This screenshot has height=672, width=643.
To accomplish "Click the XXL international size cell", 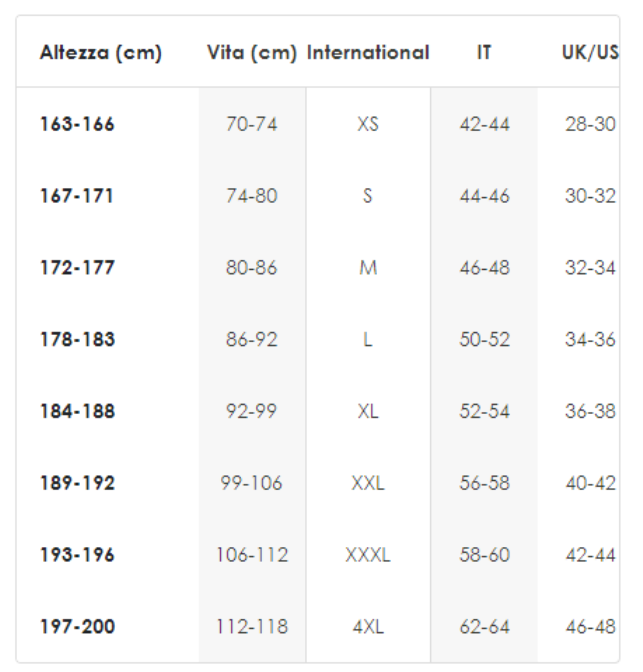I will pyautogui.click(x=368, y=483).
